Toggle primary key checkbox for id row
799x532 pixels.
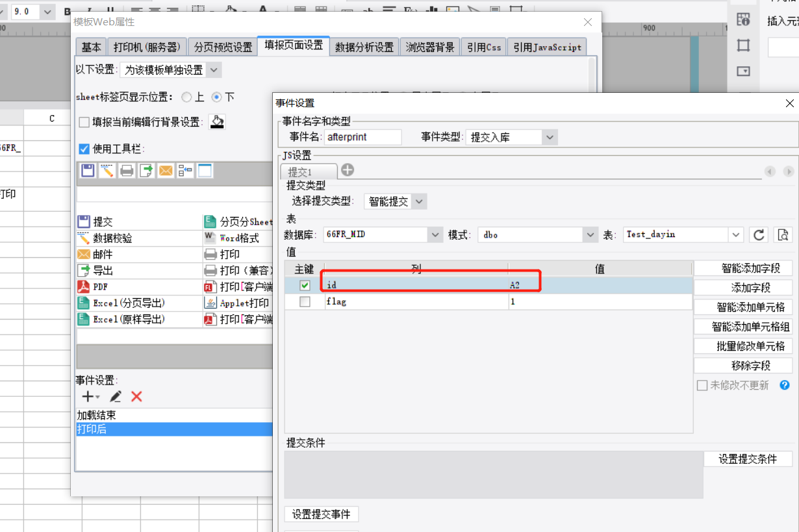pyautogui.click(x=305, y=285)
